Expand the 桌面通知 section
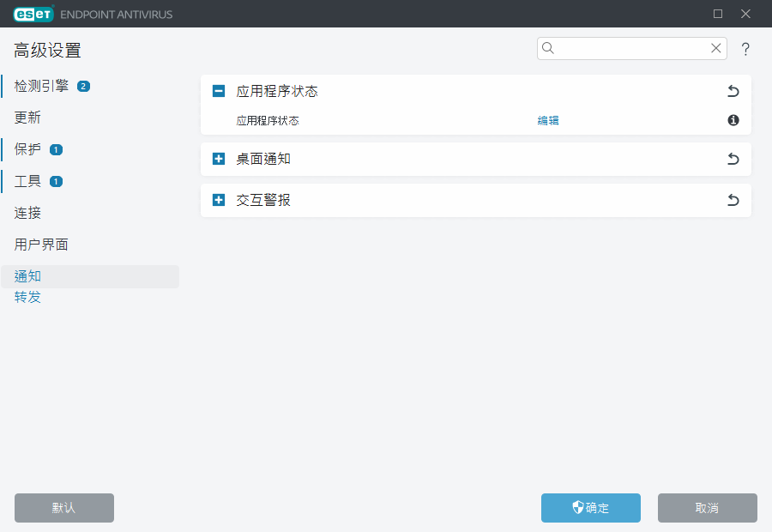This screenshot has width=772, height=532. click(x=219, y=159)
